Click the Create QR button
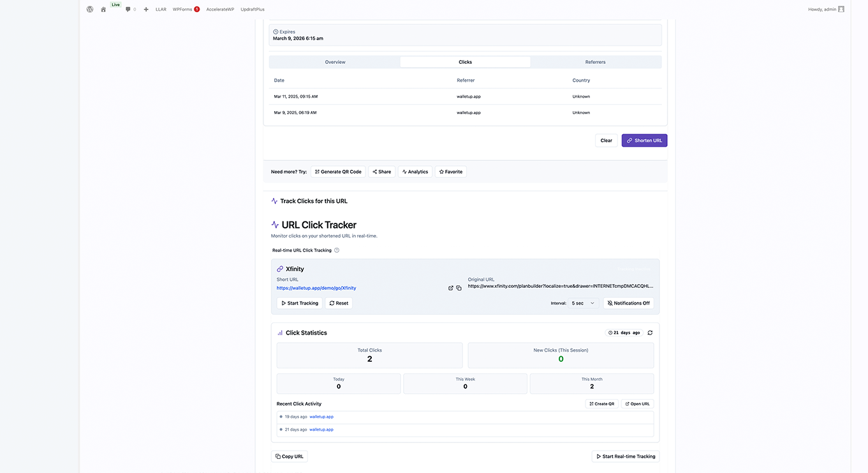The image size is (868, 473). pos(601,404)
